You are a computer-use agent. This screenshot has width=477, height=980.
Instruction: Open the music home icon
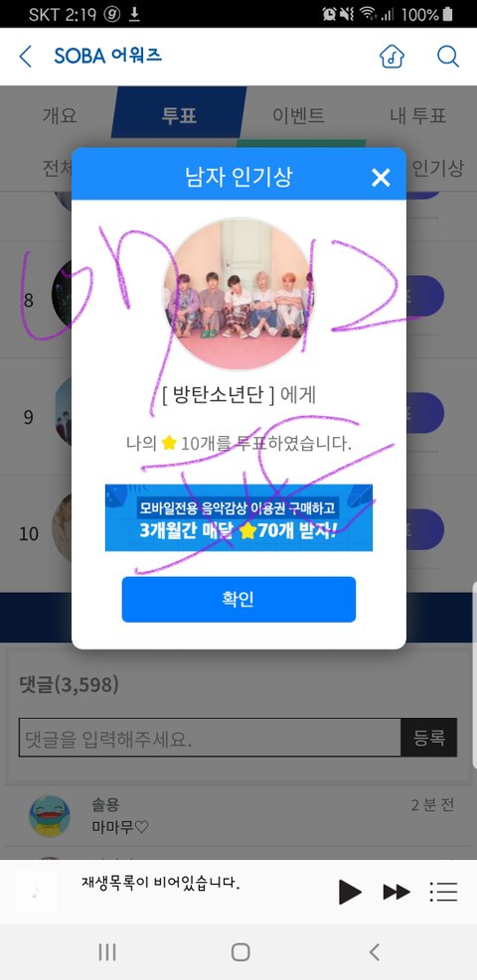coord(392,57)
